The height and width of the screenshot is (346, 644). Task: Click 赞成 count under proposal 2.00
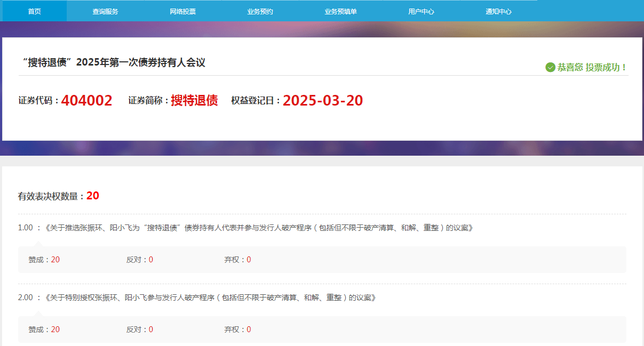pyautogui.click(x=55, y=329)
